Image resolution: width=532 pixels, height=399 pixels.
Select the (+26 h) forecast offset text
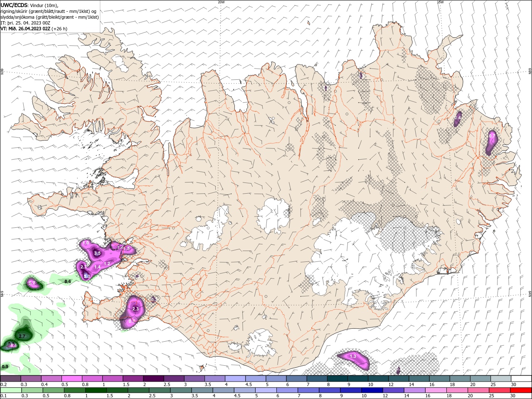[x=59, y=29]
